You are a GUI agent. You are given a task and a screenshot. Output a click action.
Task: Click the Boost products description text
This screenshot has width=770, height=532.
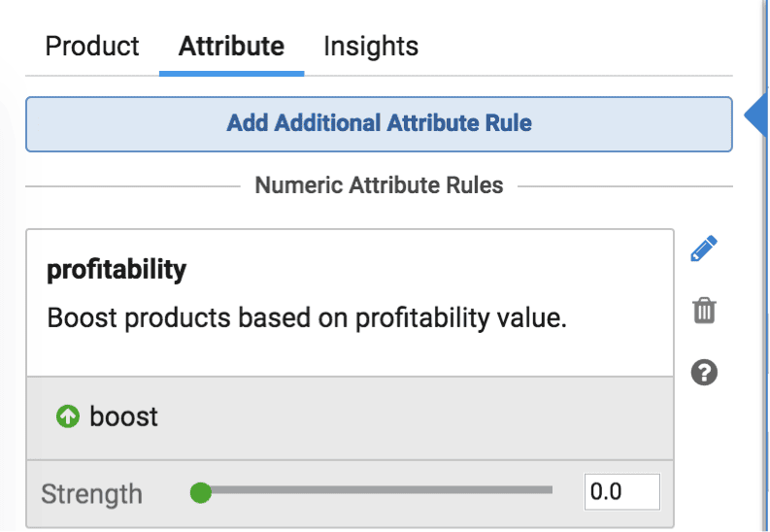(x=307, y=317)
